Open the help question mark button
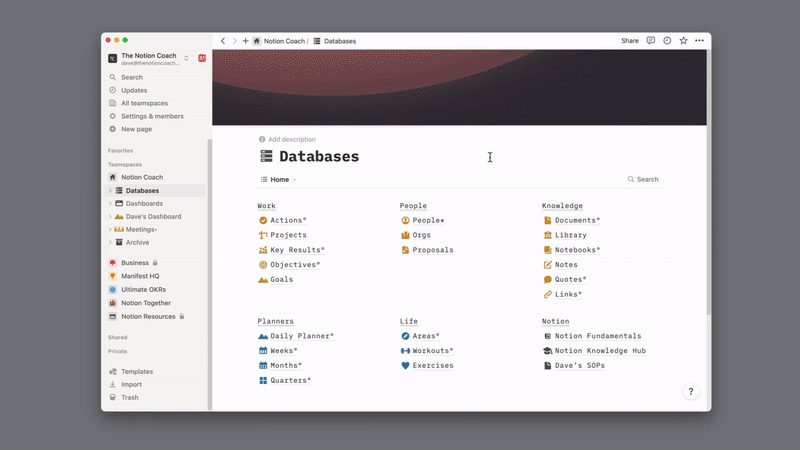The height and width of the screenshot is (450, 800). [x=691, y=391]
